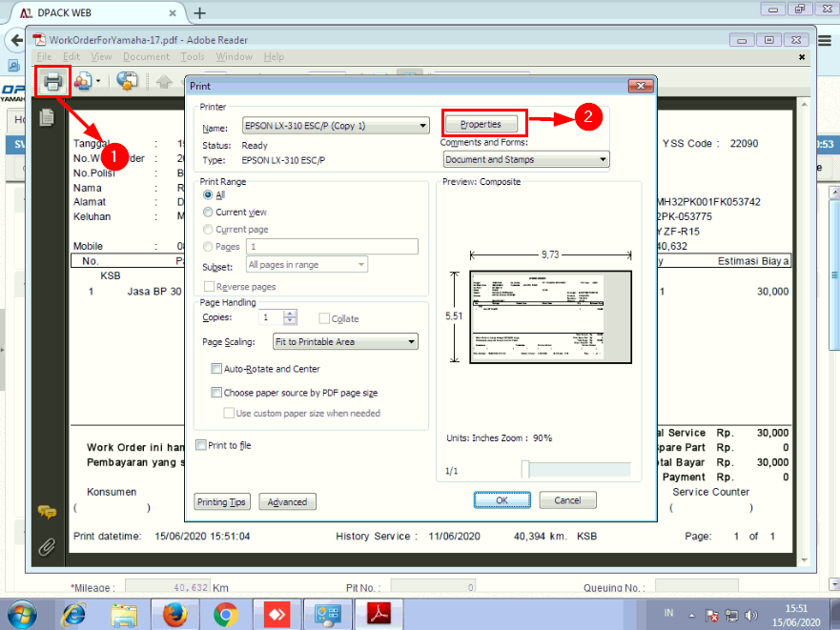This screenshot has height=630, width=840.
Task: Open AnyDesk red icon in taskbar
Action: click(x=277, y=615)
